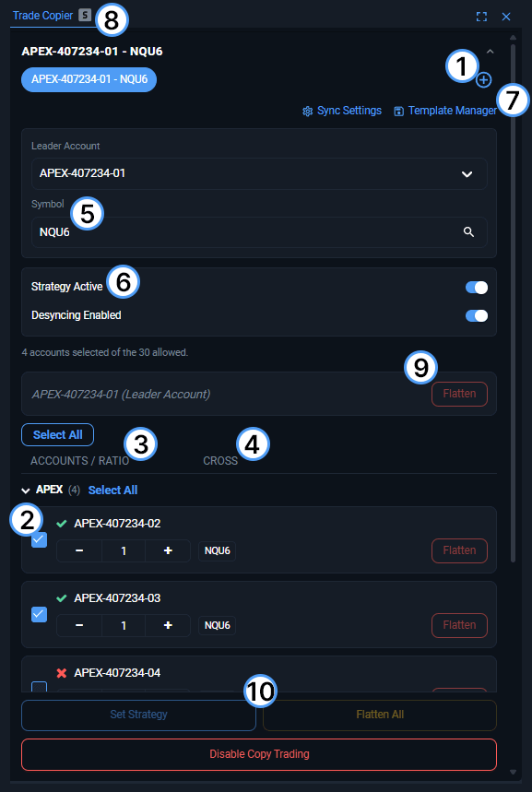Screen dimensions: 532x792
Task: Click the symbol search magnifier icon
Action: (x=469, y=231)
